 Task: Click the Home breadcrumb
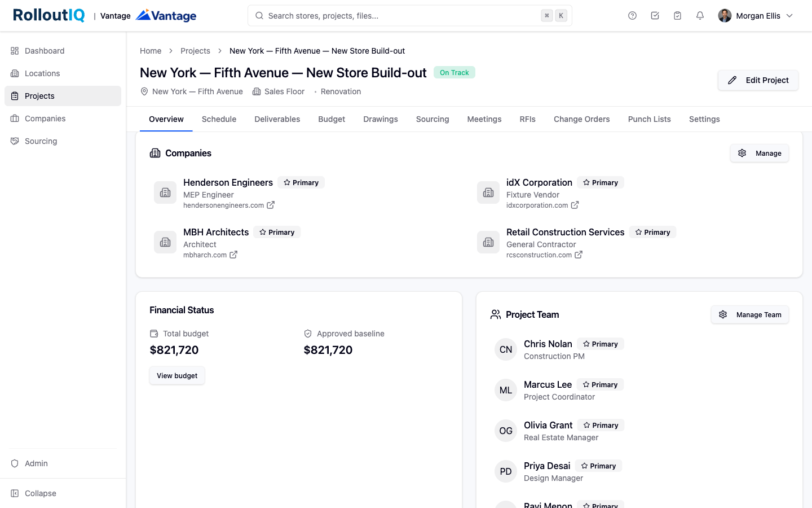tap(151, 51)
